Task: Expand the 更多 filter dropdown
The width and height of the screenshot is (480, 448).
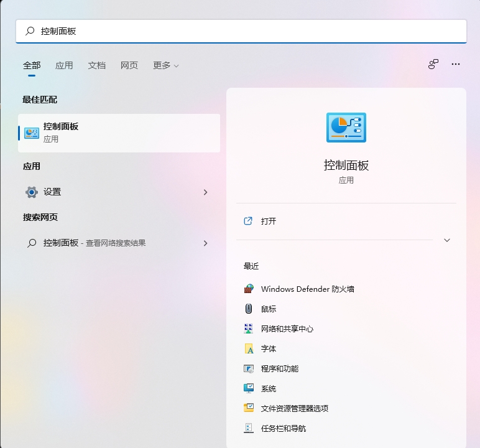Action: tap(165, 65)
